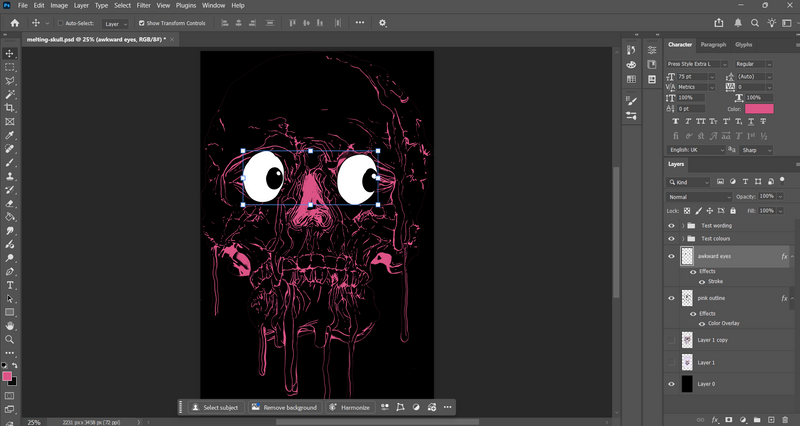This screenshot has height=426, width=800.
Task: Select the Frame tool
Action: [x=10, y=121]
